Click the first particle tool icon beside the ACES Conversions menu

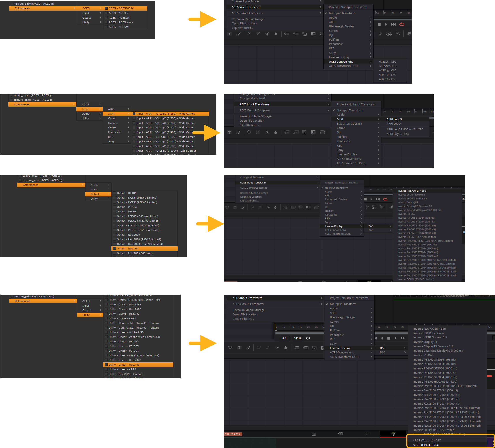(380, 34)
